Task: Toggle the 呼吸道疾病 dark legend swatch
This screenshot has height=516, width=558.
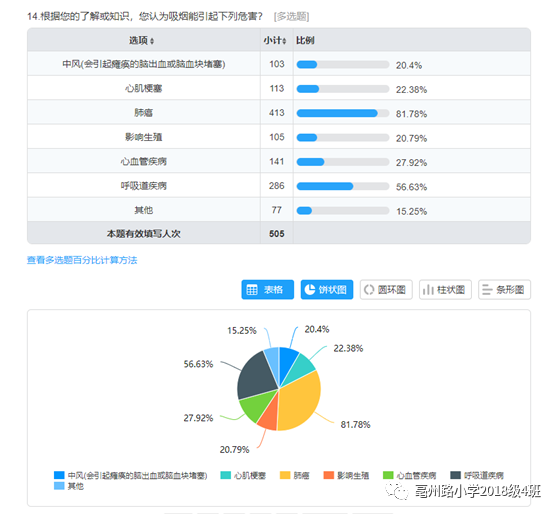Action: point(456,475)
